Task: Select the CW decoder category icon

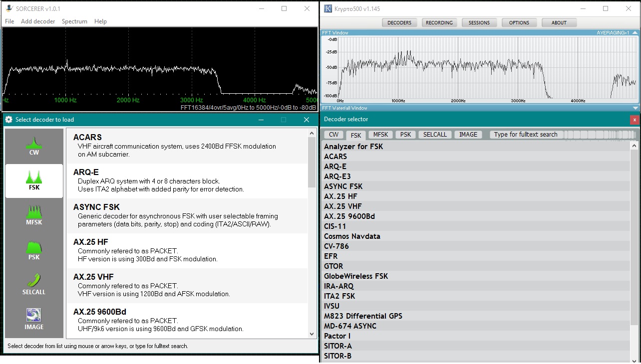Action: click(34, 144)
